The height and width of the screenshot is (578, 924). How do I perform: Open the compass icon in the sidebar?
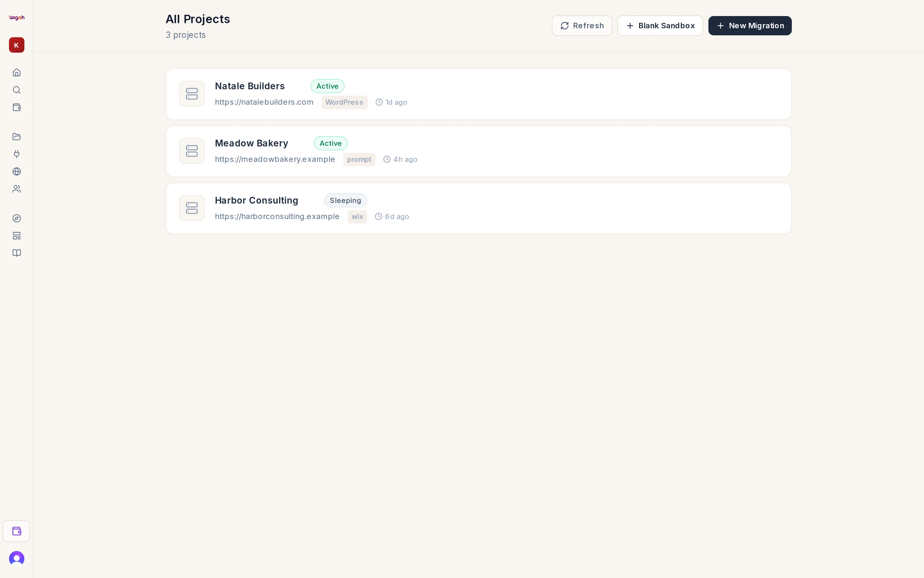point(16,218)
